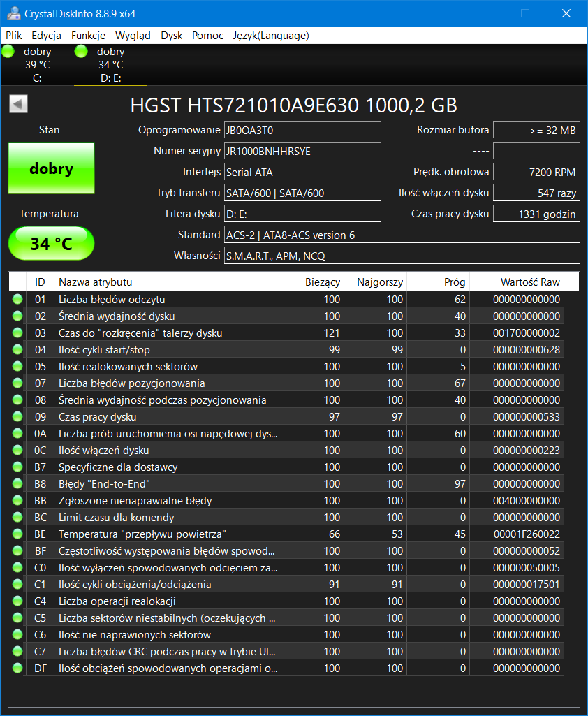Select the row Błędy "End-to-End"
Screen dimensions: 588x716
[286, 484]
